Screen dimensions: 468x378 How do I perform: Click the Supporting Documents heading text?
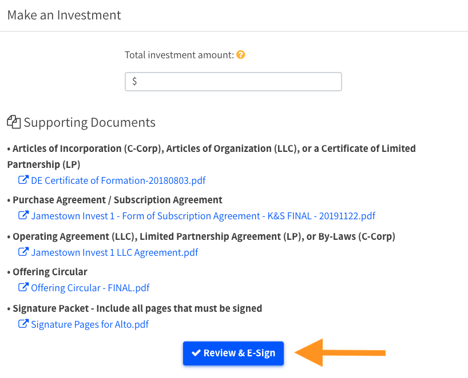click(x=89, y=123)
